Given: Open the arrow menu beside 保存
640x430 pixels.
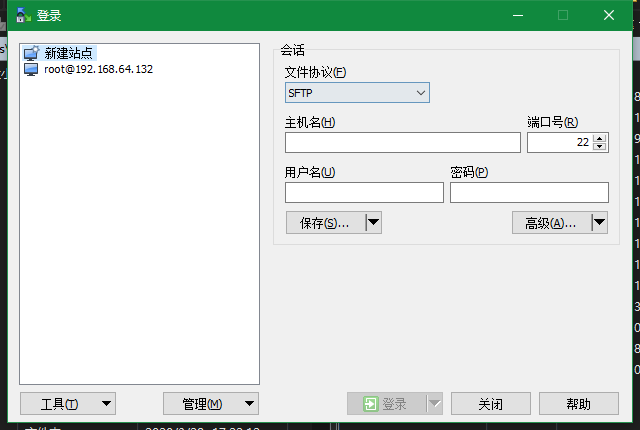Looking at the screenshot, I should click(x=373, y=223).
